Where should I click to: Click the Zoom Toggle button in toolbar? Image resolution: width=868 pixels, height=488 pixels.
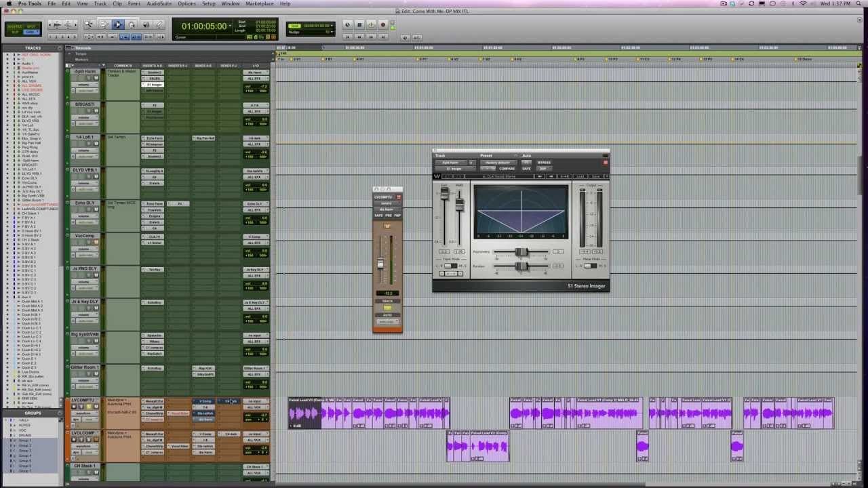pos(89,37)
